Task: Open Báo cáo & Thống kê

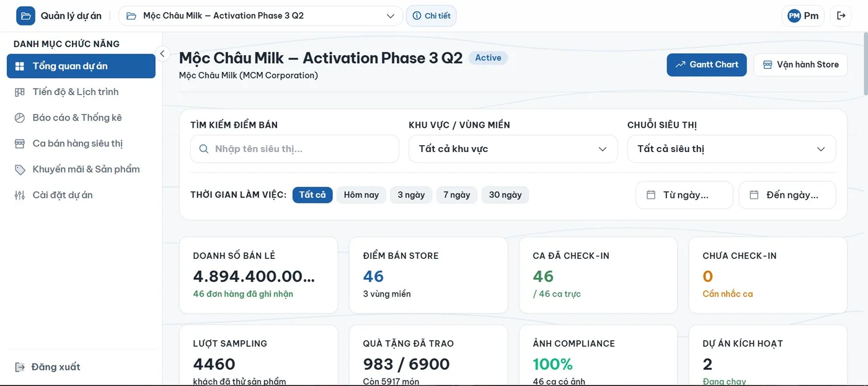Action: (x=81, y=117)
